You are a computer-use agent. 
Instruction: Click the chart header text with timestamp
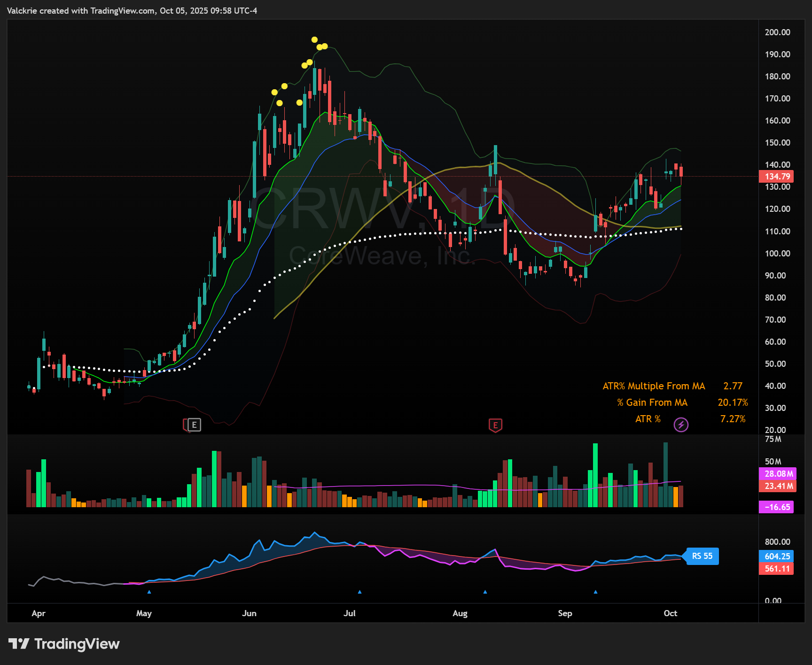[x=132, y=11]
